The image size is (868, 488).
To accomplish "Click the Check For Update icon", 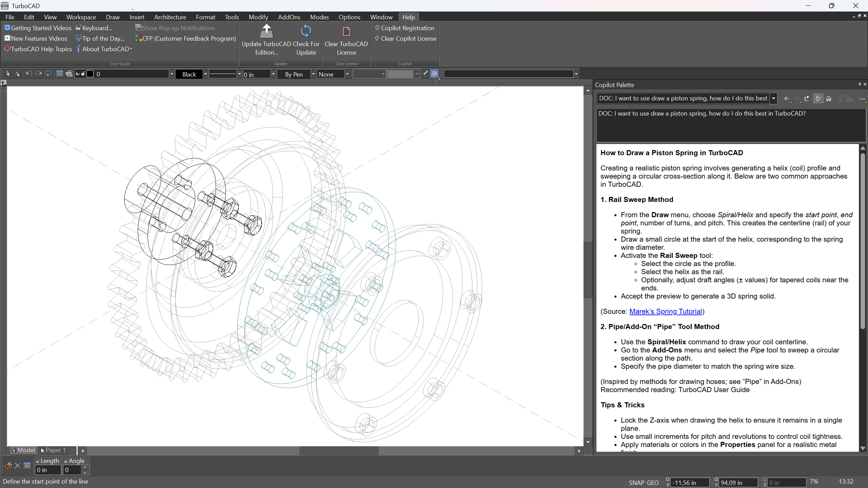I will tap(306, 32).
